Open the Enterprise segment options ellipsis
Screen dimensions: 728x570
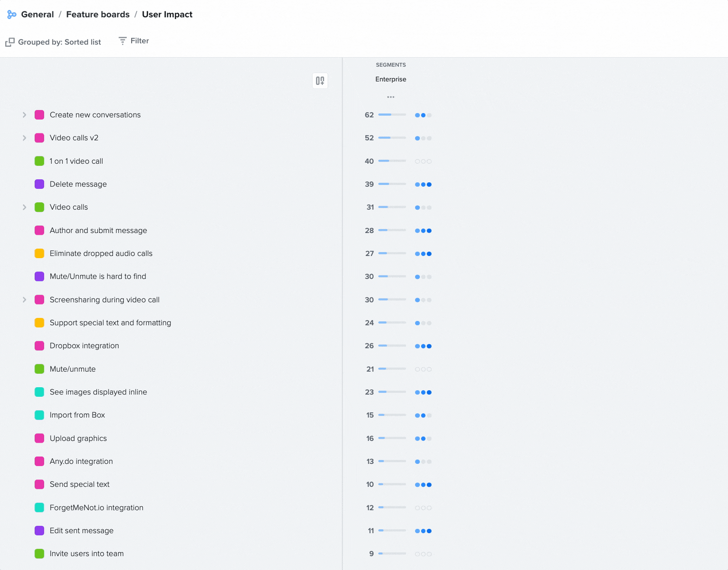point(391,97)
